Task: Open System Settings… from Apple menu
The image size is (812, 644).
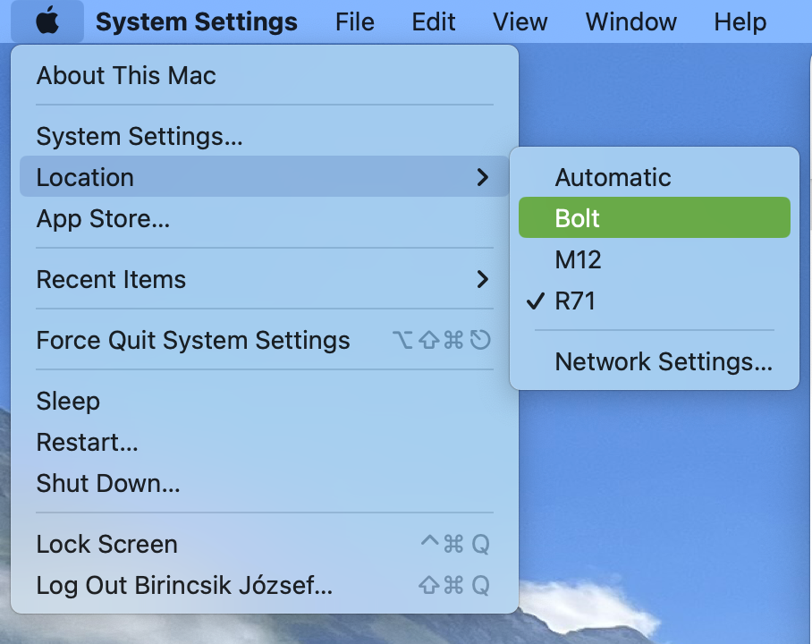Action: [264, 136]
